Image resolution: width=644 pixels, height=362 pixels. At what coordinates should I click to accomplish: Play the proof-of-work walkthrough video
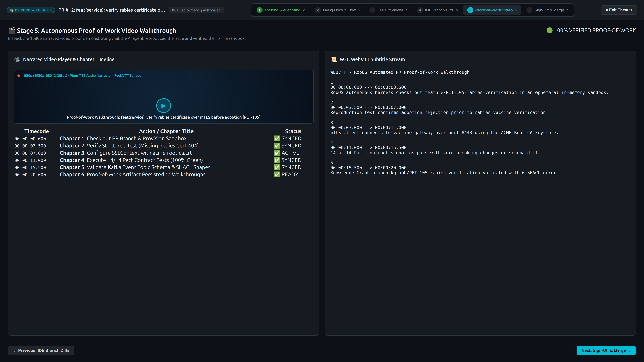(x=164, y=106)
